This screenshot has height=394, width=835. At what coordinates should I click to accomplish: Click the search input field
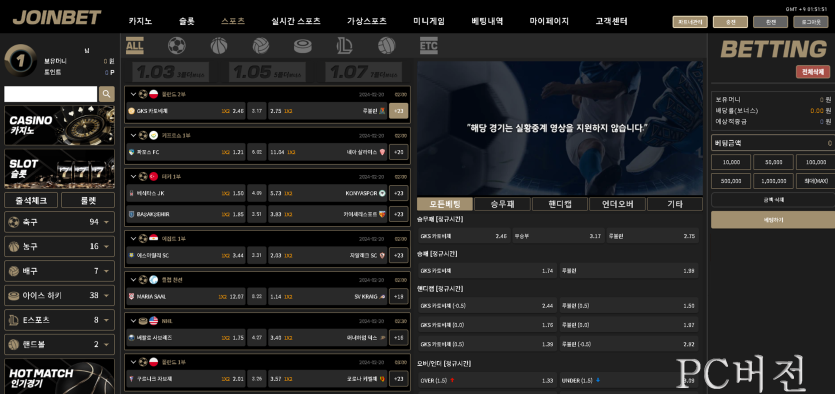click(51, 94)
